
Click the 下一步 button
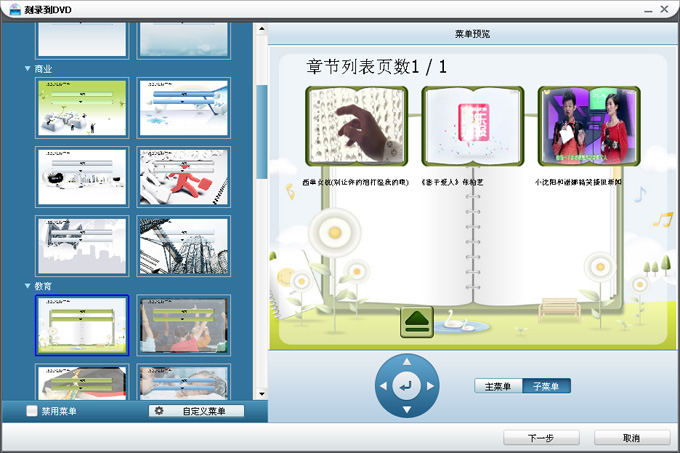pyautogui.click(x=541, y=437)
